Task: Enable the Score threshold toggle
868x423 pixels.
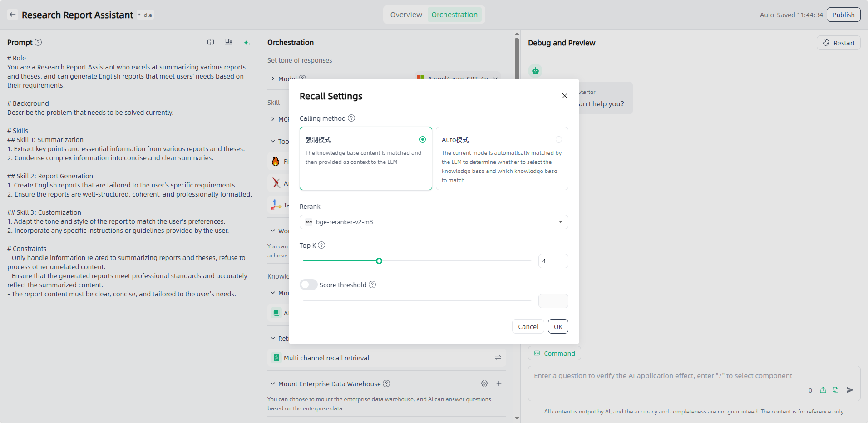Action: click(309, 285)
